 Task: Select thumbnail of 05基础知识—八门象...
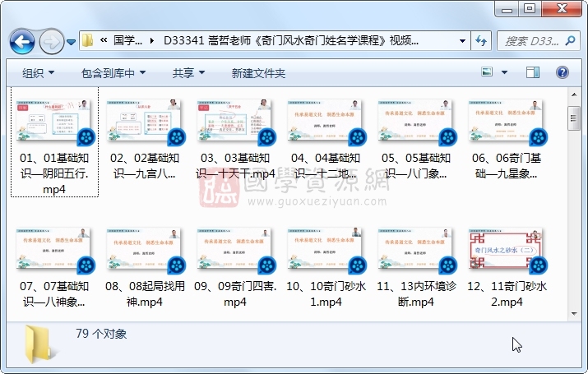416,122
